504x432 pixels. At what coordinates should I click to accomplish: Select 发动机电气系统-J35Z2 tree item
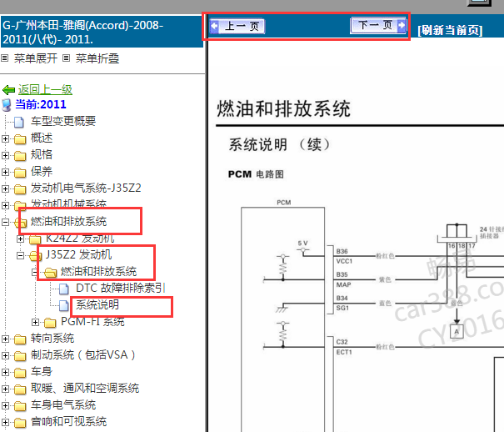tap(86, 188)
